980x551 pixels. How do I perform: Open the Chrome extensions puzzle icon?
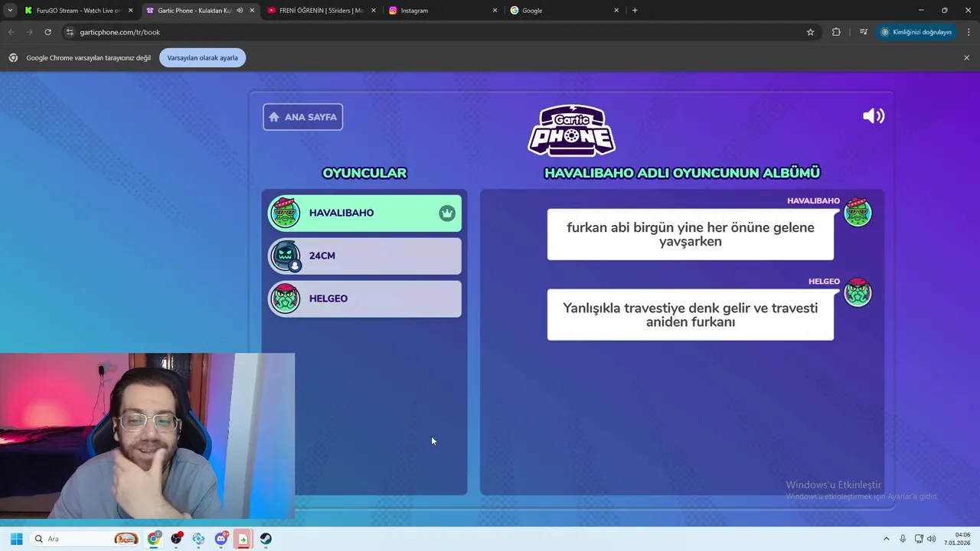[836, 32]
